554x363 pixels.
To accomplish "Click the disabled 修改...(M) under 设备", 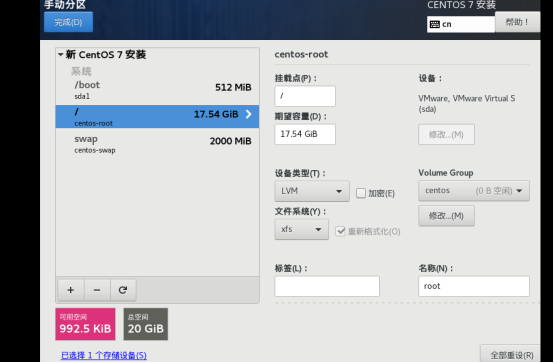I will tap(446, 135).
